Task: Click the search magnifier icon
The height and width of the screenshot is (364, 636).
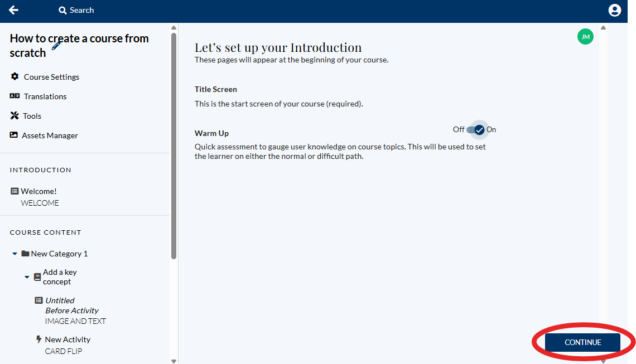Action: [x=62, y=10]
